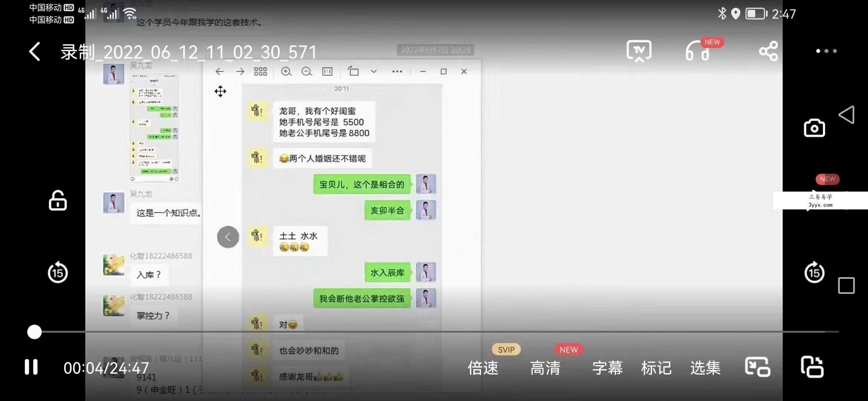Enable picture-in-picture mode icon
Viewport: 868px width, 401px height.
pyautogui.click(x=757, y=367)
